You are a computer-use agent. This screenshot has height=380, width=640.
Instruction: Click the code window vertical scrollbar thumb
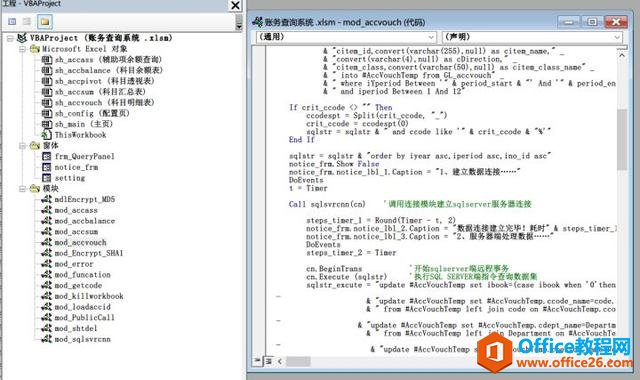(622, 140)
